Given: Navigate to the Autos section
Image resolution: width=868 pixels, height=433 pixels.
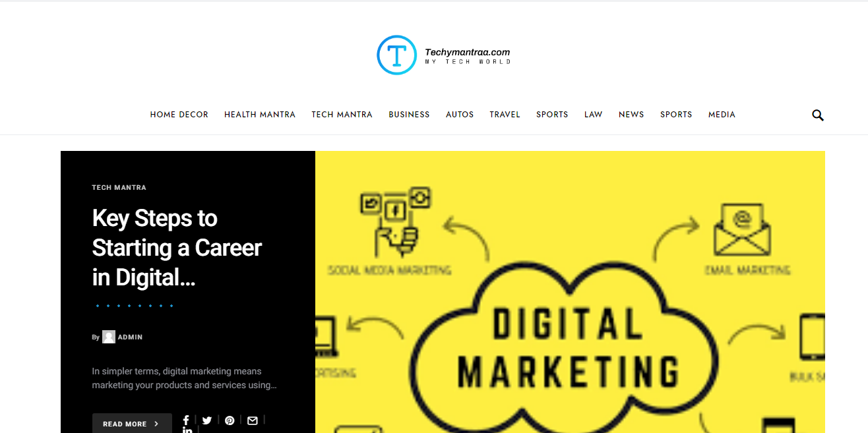Looking at the screenshot, I should pos(460,115).
